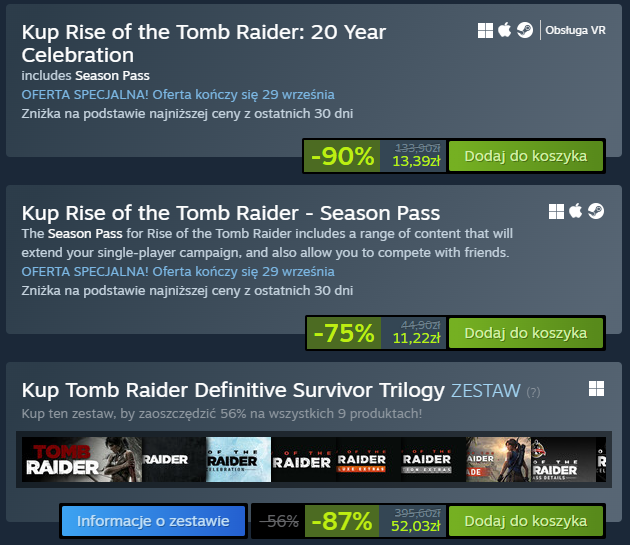Open the light blue Celebration thumbnail

click(238, 461)
